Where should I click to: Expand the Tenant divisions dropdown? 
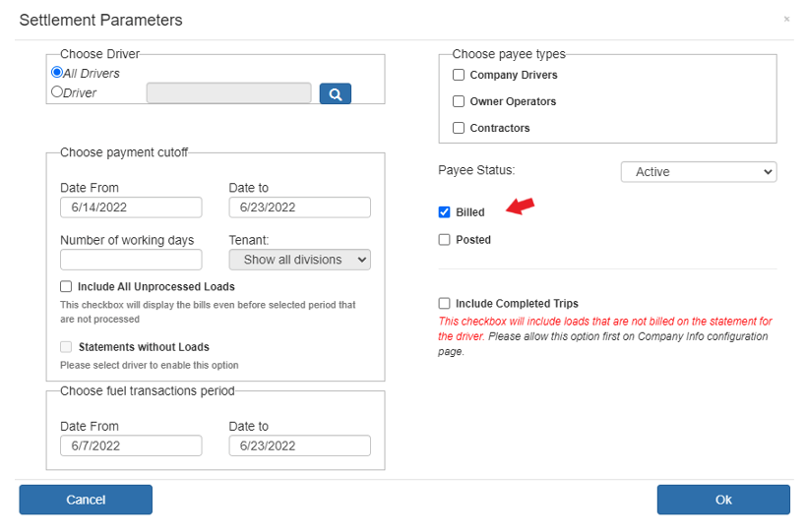(300, 260)
